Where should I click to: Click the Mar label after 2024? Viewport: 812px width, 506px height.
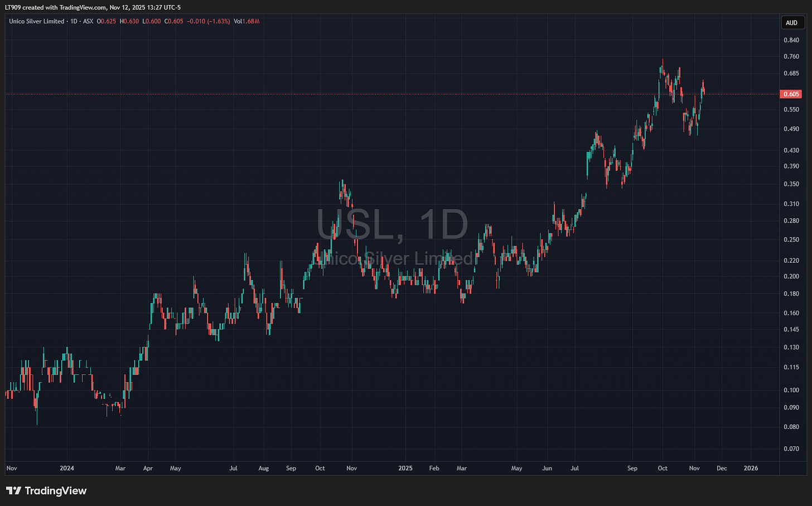tap(120, 468)
